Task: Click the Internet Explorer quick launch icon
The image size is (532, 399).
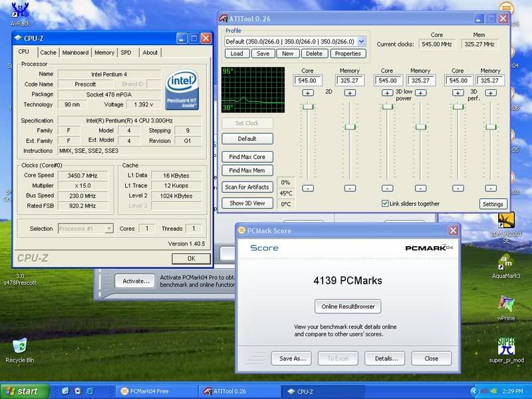Action: (x=90, y=391)
